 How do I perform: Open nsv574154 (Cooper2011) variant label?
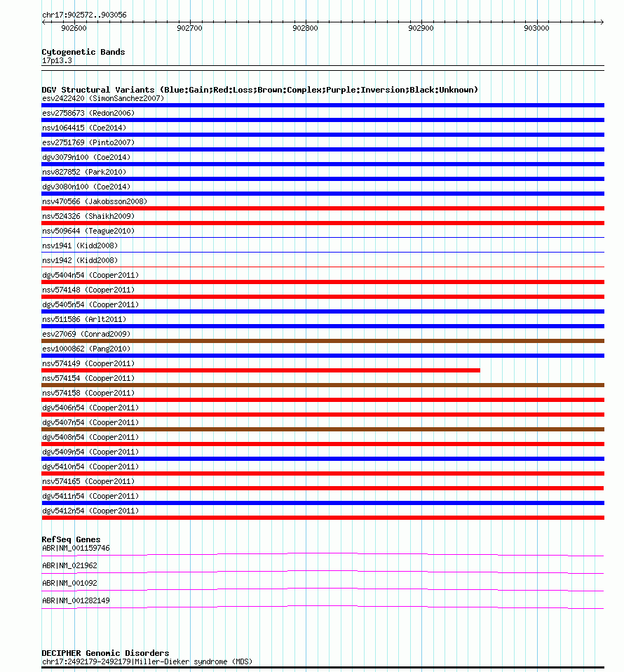pyautogui.click(x=88, y=378)
